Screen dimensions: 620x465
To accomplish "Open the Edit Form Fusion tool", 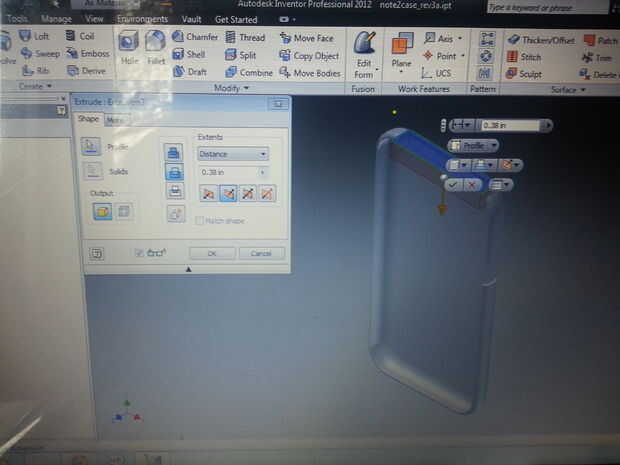I will click(364, 55).
